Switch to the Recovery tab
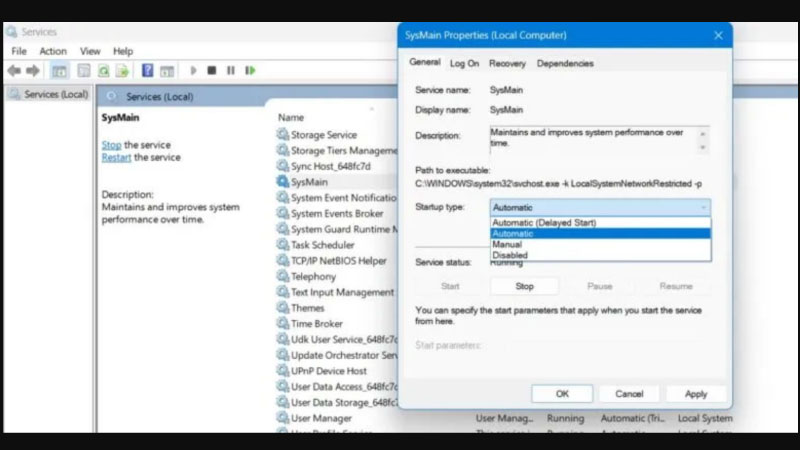This screenshot has width=800, height=450. coord(507,64)
